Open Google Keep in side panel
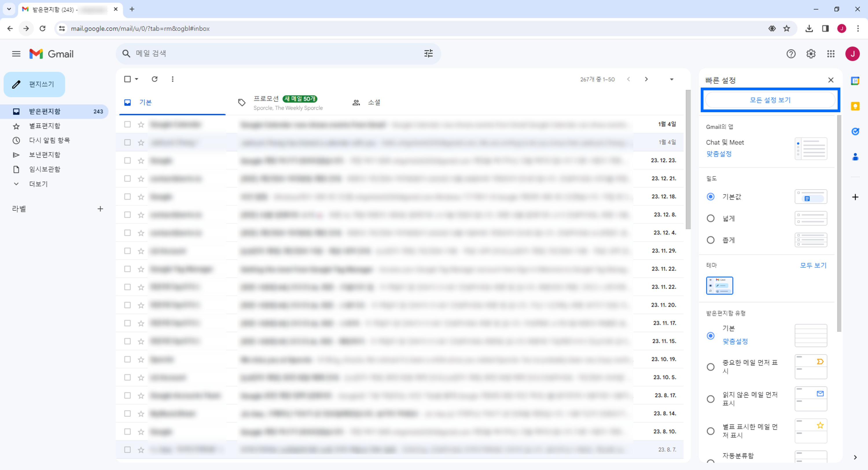868x470 pixels. click(855, 106)
